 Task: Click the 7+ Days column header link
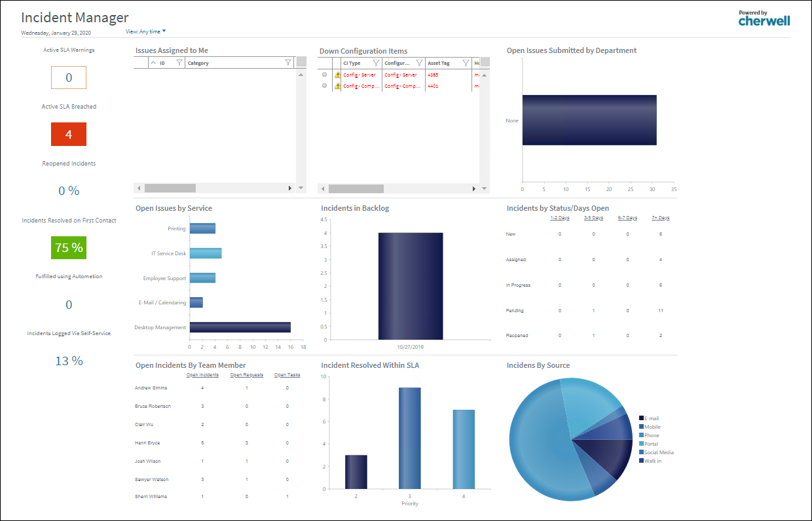tap(661, 217)
